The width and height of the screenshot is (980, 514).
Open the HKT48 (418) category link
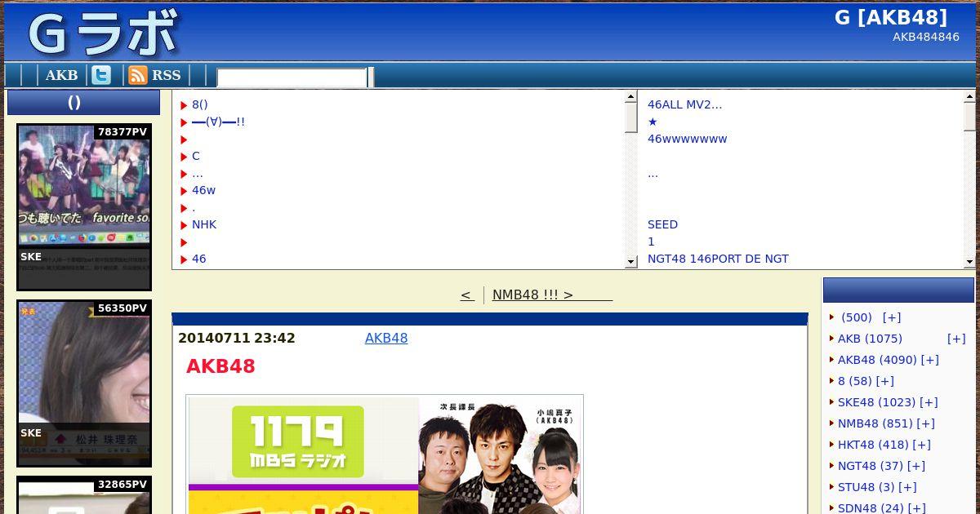[873, 445]
